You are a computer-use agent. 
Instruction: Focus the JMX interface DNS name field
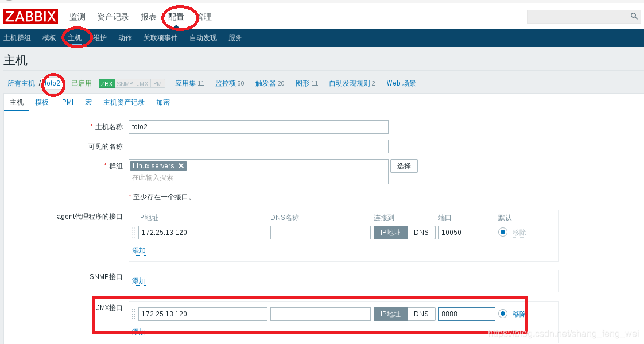pyautogui.click(x=320, y=314)
